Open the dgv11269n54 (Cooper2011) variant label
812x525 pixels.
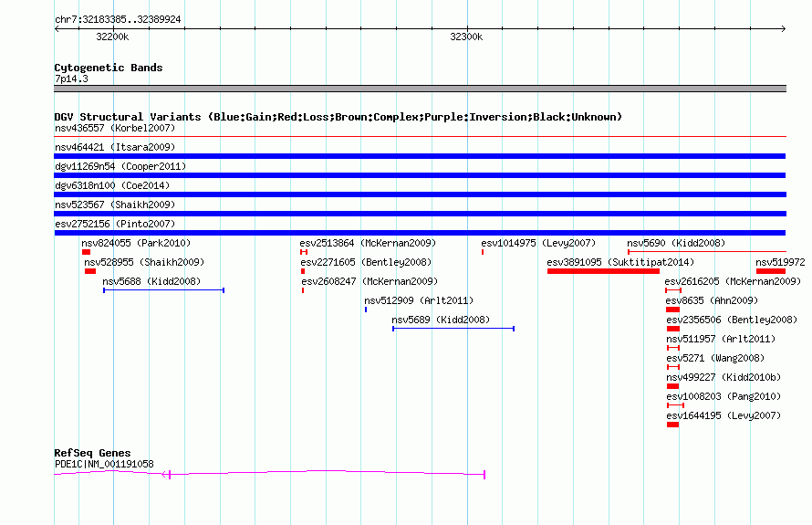point(120,166)
